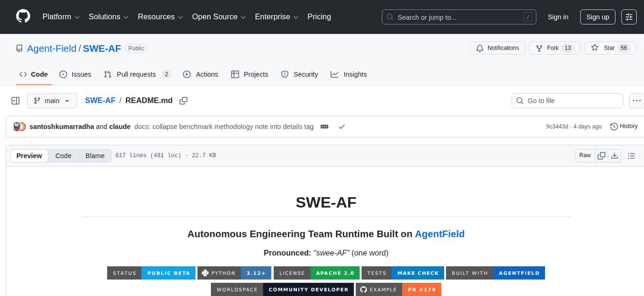Expand the Resources navigation menu
Viewport: 644px width, 296px height.
[160, 17]
